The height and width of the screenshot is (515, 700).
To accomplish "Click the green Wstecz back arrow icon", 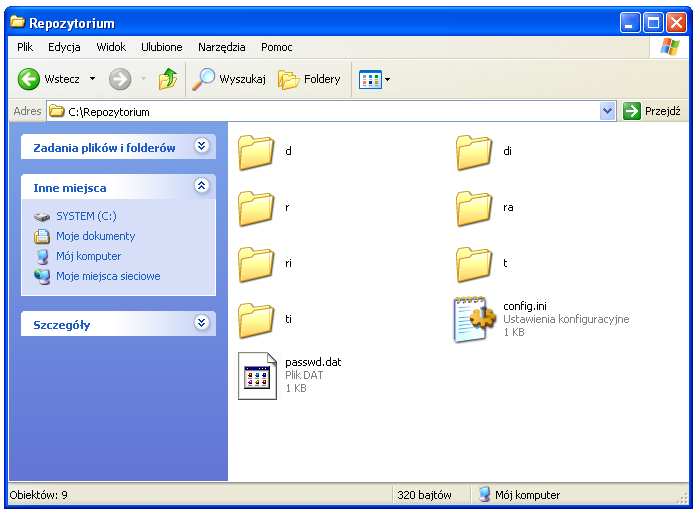I will click(29, 79).
